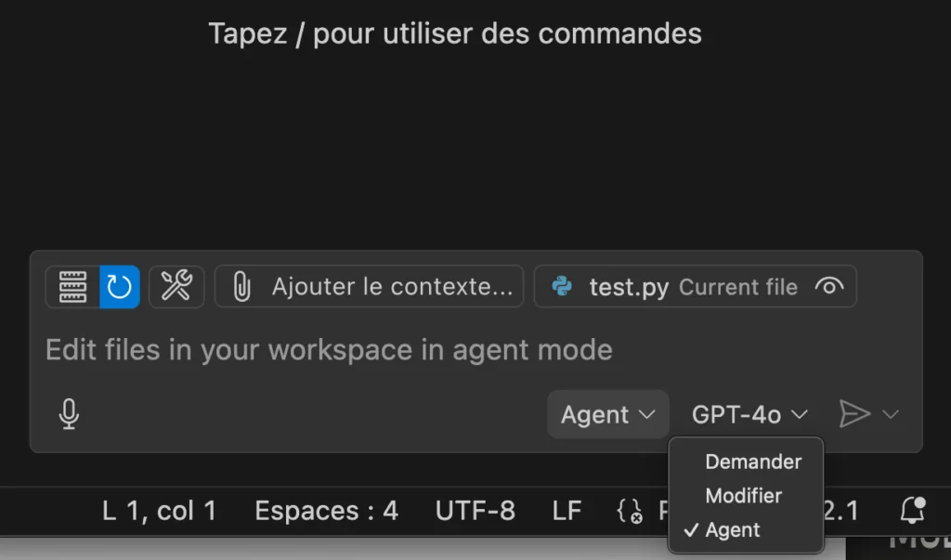951x560 pixels.
Task: Click the paperclip attachment icon
Action: tap(241, 287)
